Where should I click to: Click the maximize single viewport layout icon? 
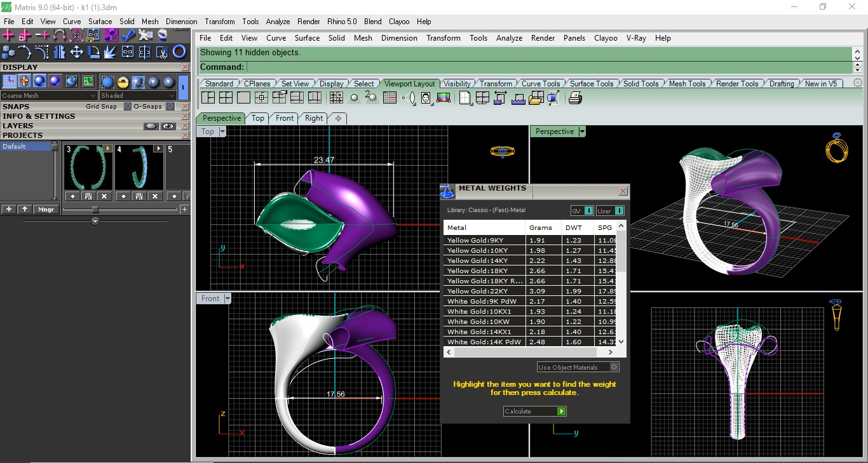(x=243, y=98)
